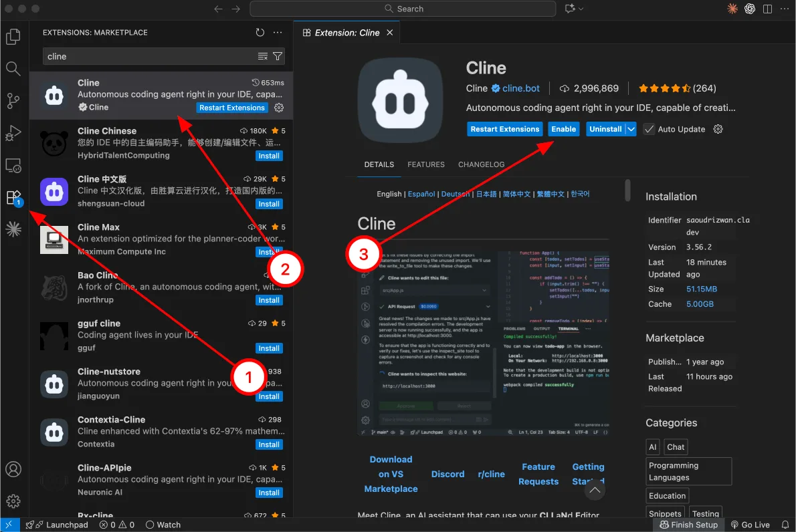Open the Accounts icon in activity bar

13,469
